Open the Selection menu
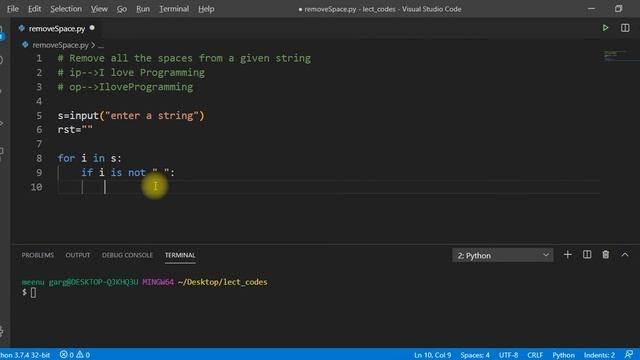The height and width of the screenshot is (360, 640). point(66,9)
